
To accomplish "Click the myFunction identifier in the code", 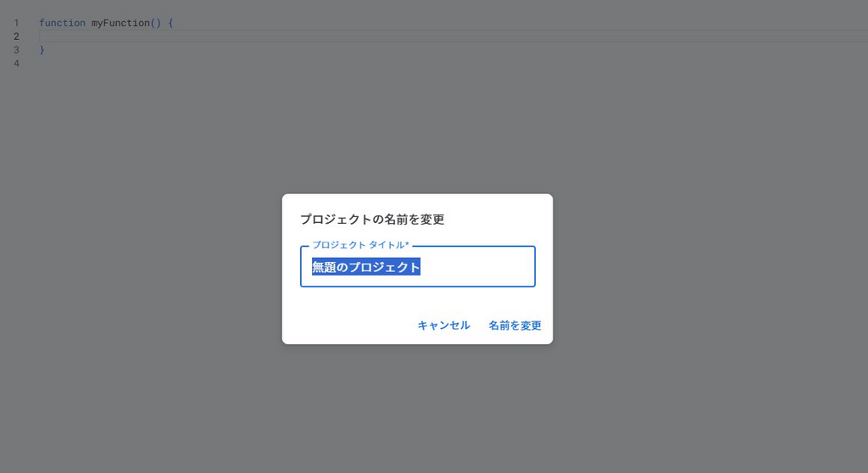I will (x=120, y=23).
